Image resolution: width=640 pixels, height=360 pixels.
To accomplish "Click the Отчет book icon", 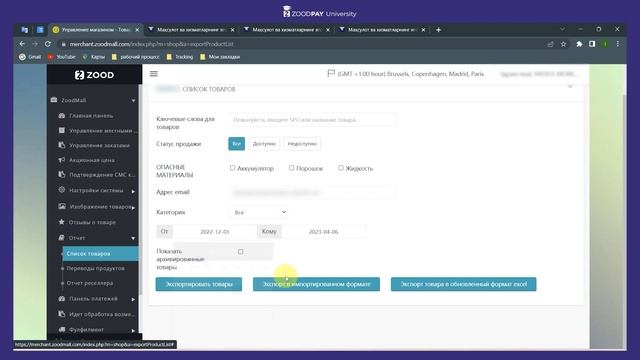I will [x=62, y=237].
